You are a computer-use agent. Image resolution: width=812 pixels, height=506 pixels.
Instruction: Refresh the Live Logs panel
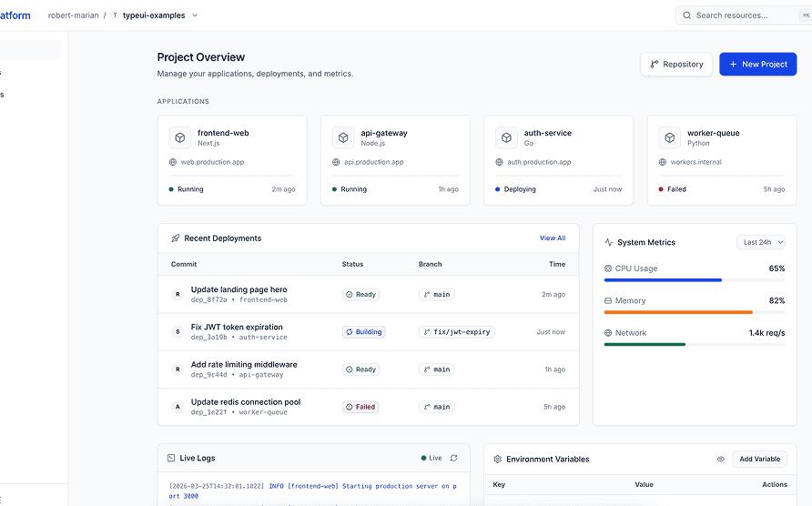tap(453, 458)
